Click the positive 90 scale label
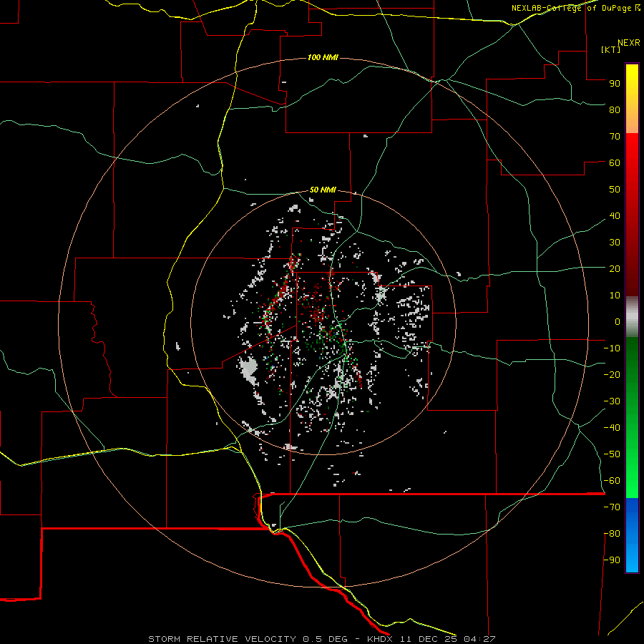Image resolution: width=644 pixels, height=644 pixels. (x=615, y=84)
